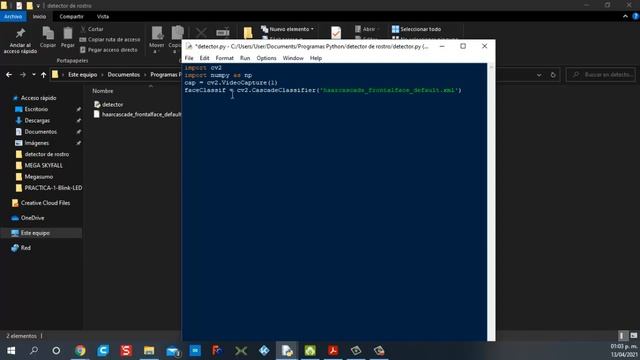Click Cortar in the Explorer ribbon
The height and width of the screenshot is (360, 640).
tap(92, 29)
